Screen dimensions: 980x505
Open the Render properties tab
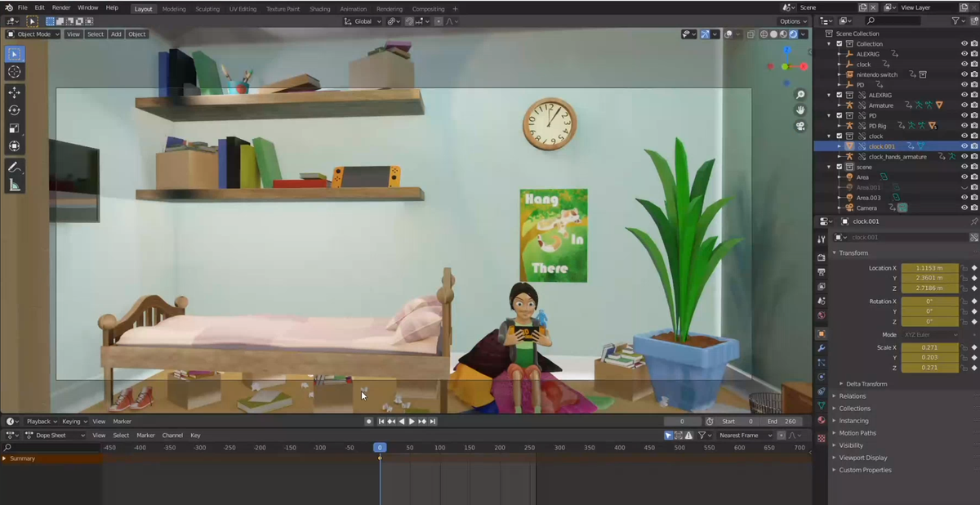tap(821, 257)
